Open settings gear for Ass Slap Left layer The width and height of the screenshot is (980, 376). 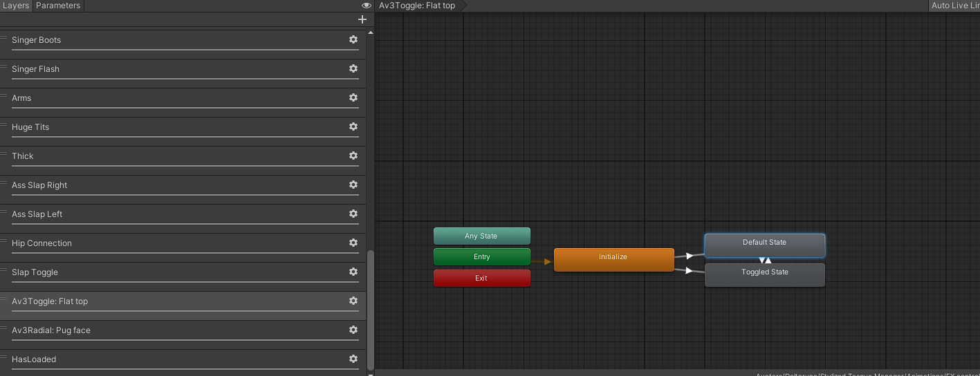[x=353, y=214]
